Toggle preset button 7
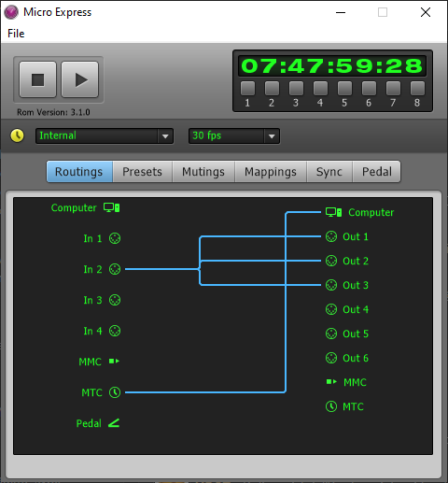Image resolution: width=448 pixels, height=483 pixels. point(393,89)
